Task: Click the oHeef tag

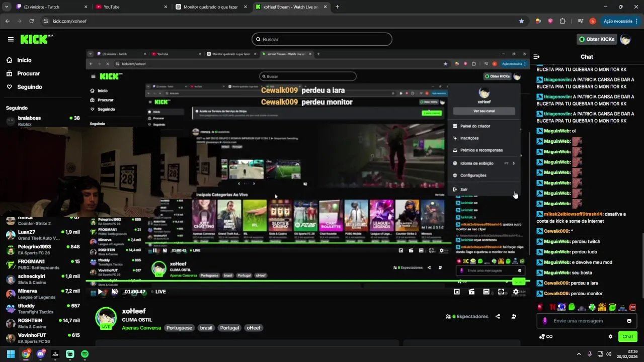Action: [254, 328]
